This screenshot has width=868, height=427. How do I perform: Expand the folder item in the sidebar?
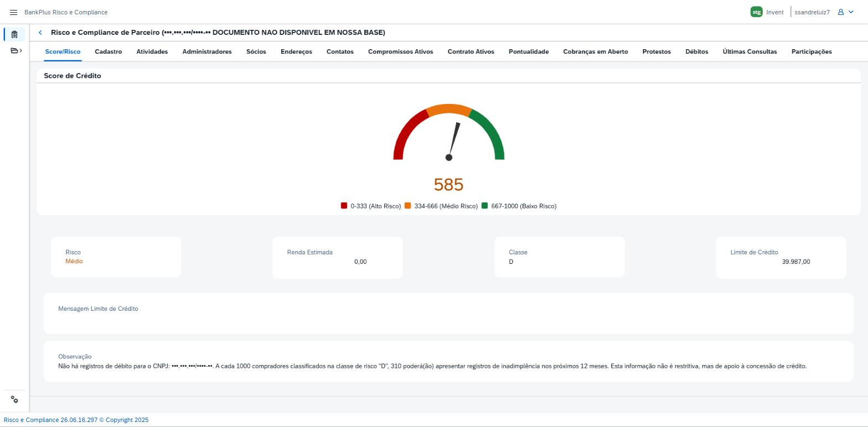pyautogui.click(x=16, y=51)
